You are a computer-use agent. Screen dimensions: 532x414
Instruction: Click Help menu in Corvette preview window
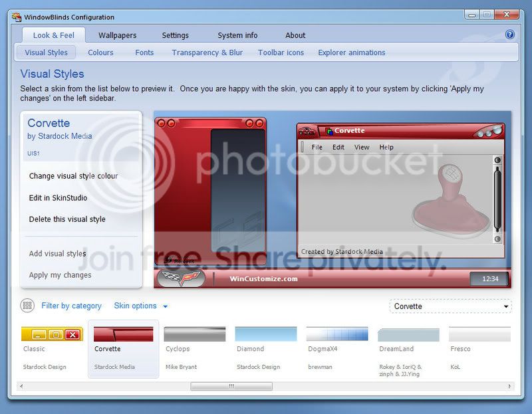click(386, 147)
